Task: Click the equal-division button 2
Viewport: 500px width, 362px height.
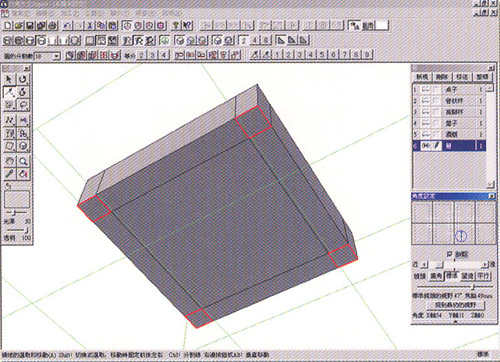Action: (141, 55)
